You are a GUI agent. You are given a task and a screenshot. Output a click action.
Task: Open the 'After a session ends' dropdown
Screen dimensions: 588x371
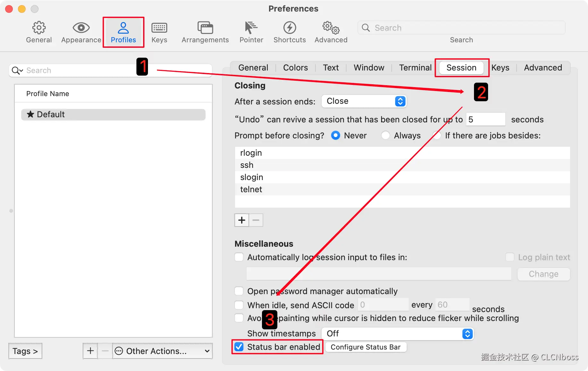pyautogui.click(x=364, y=101)
